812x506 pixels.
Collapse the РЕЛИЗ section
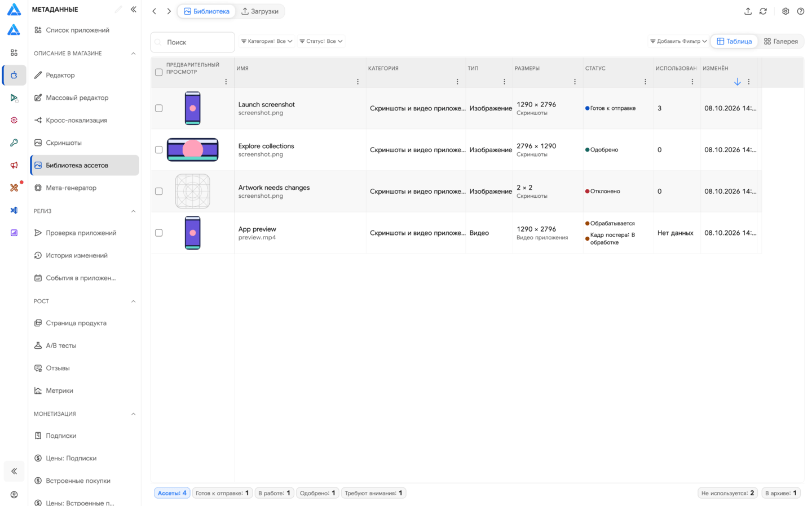133,211
